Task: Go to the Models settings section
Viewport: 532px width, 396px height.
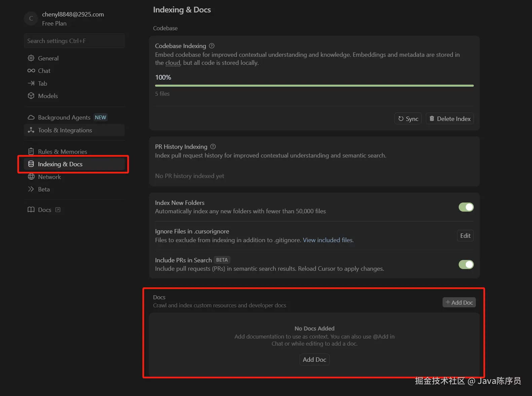Action: [x=74, y=96]
